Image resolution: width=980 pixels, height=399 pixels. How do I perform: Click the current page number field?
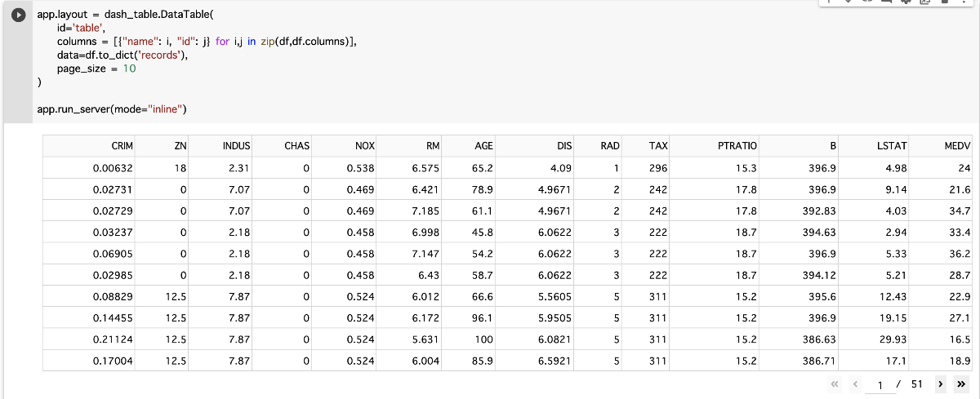point(880,384)
